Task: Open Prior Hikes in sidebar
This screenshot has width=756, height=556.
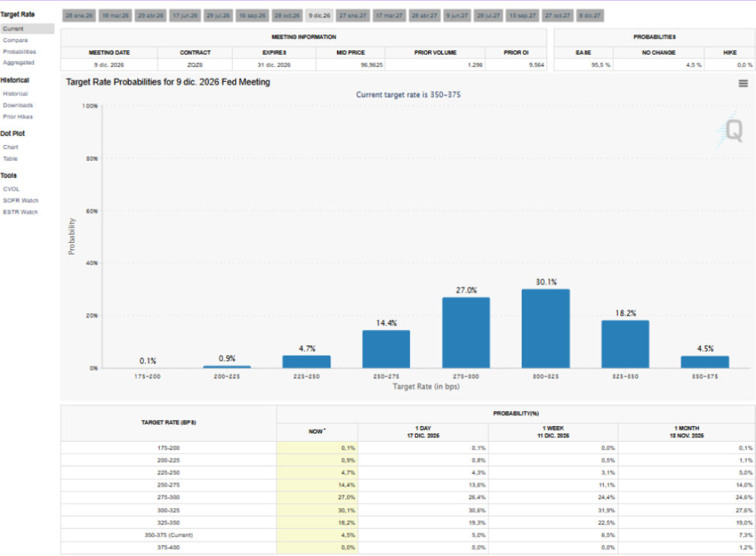Action: coord(18,116)
